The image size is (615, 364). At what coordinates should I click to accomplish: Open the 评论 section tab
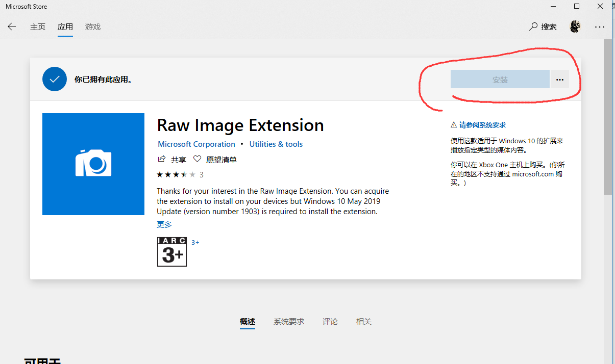pos(330,321)
